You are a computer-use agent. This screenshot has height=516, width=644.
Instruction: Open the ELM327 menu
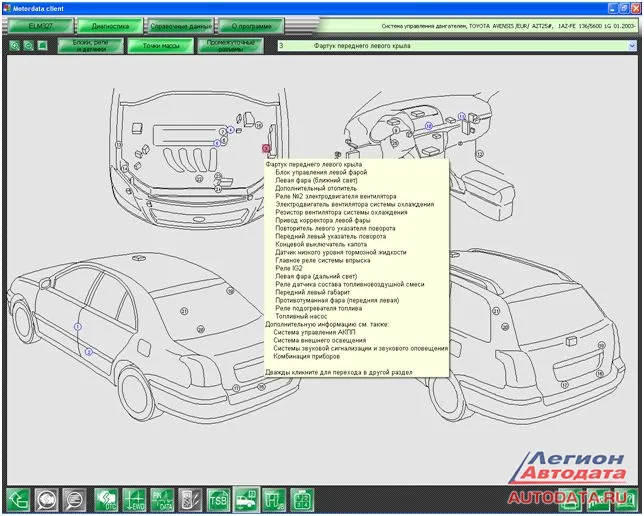coord(41,26)
